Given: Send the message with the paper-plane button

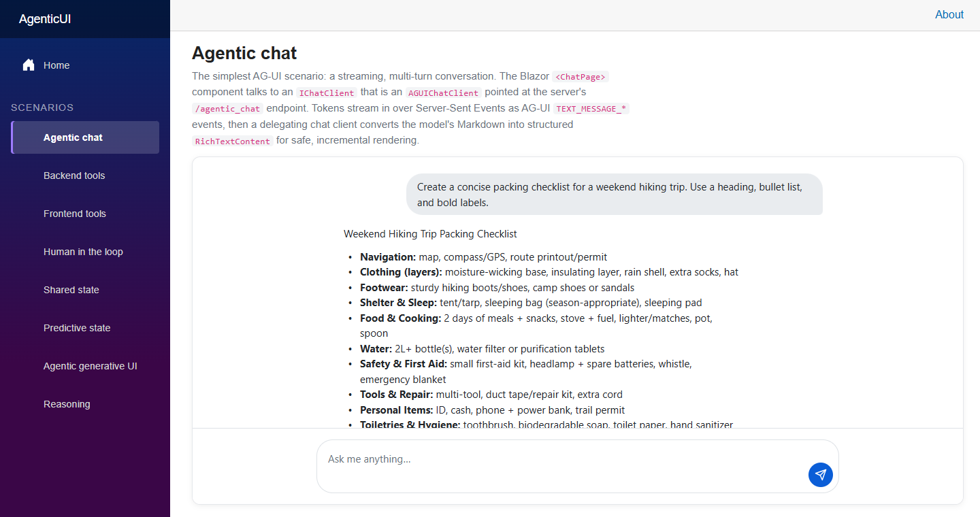Looking at the screenshot, I should pos(821,475).
